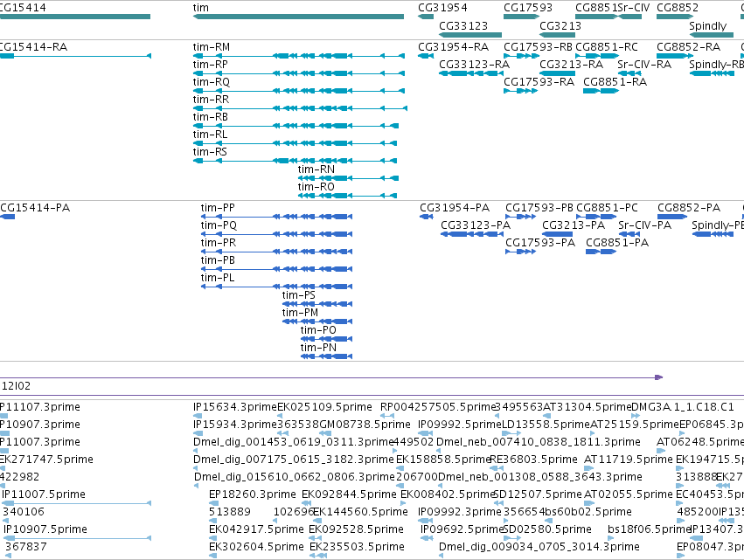Viewport: 744px width, 560px height.
Task: Click the IP11007.5prime EST label
Action: click(x=44, y=494)
